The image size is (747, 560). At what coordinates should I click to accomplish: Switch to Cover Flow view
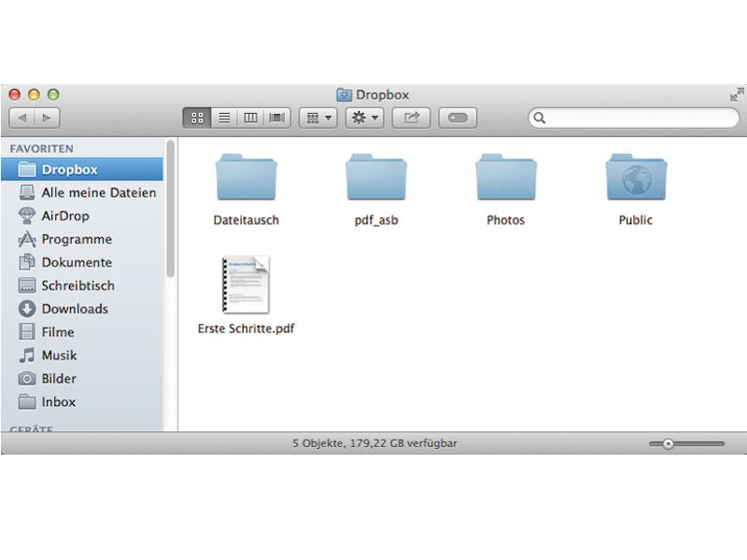[x=276, y=118]
